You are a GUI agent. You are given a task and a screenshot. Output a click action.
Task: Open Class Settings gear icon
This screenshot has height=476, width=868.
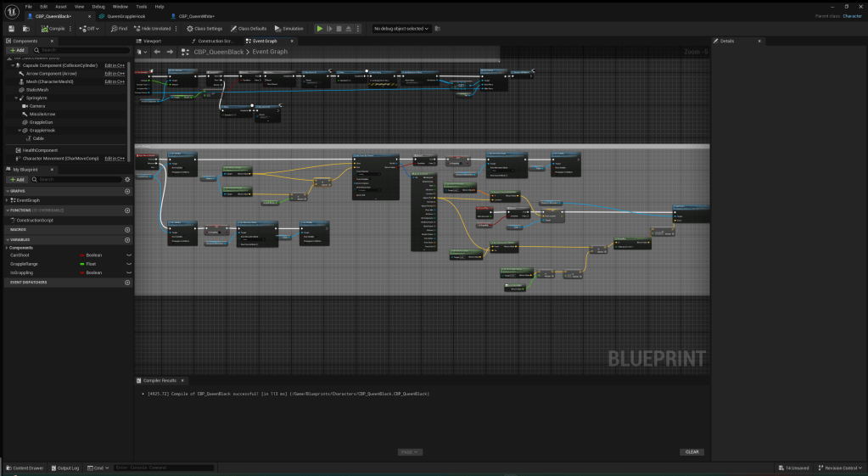[x=190, y=29]
